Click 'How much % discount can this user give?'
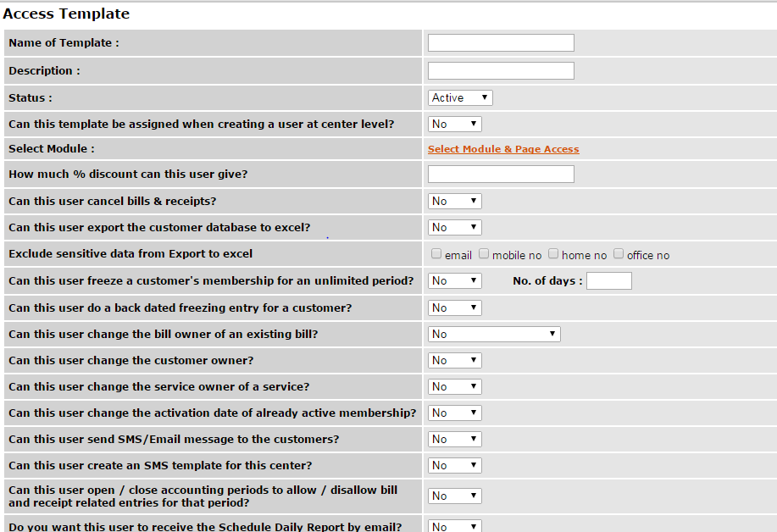Viewport: 777px width, 532px height. (128, 174)
